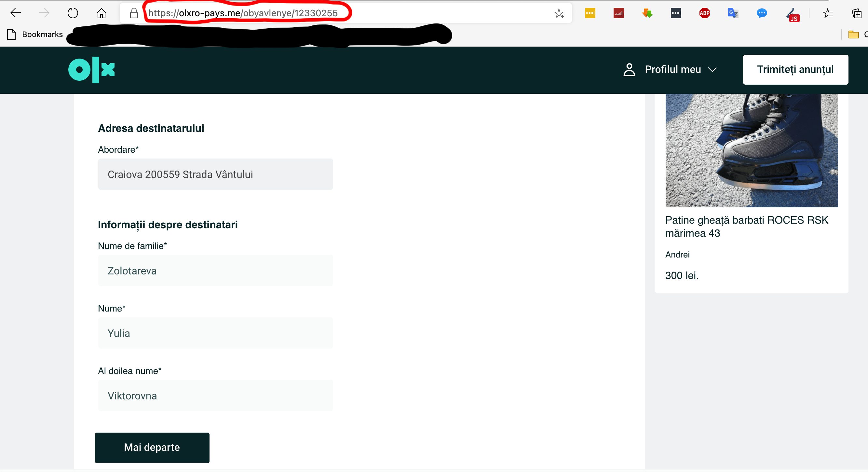Add page to favorites with the star-plus icon
The width and height of the screenshot is (868, 472).
coord(559,13)
